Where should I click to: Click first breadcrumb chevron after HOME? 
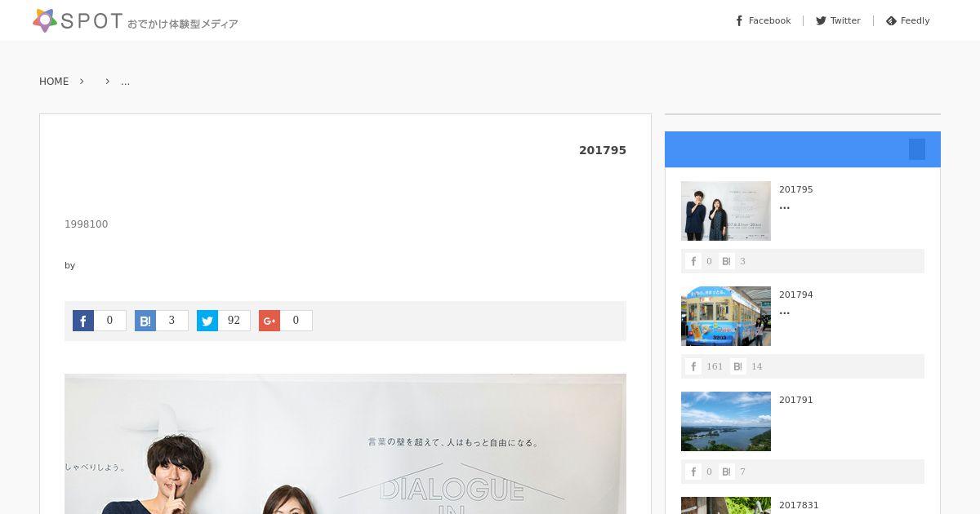pos(82,82)
